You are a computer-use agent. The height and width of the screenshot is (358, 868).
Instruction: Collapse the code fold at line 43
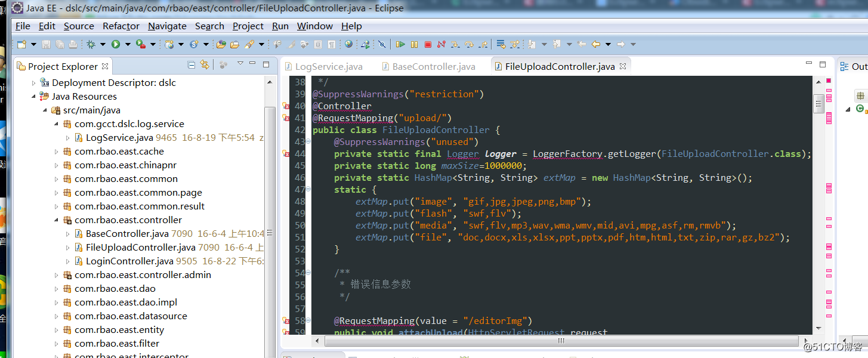coord(308,141)
